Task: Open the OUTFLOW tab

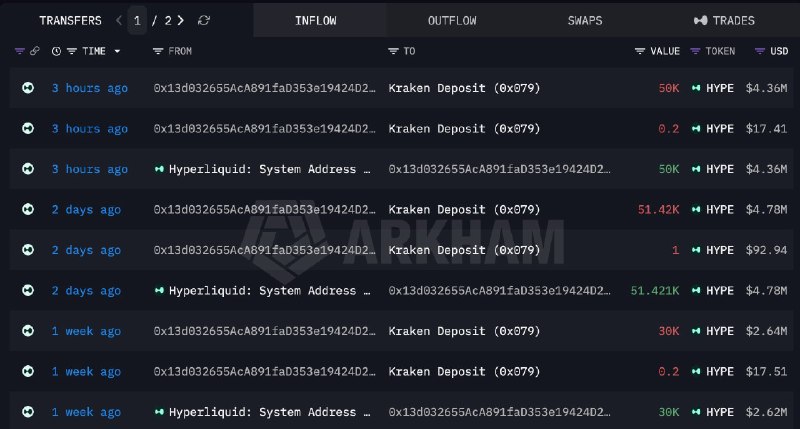Action: coord(452,20)
